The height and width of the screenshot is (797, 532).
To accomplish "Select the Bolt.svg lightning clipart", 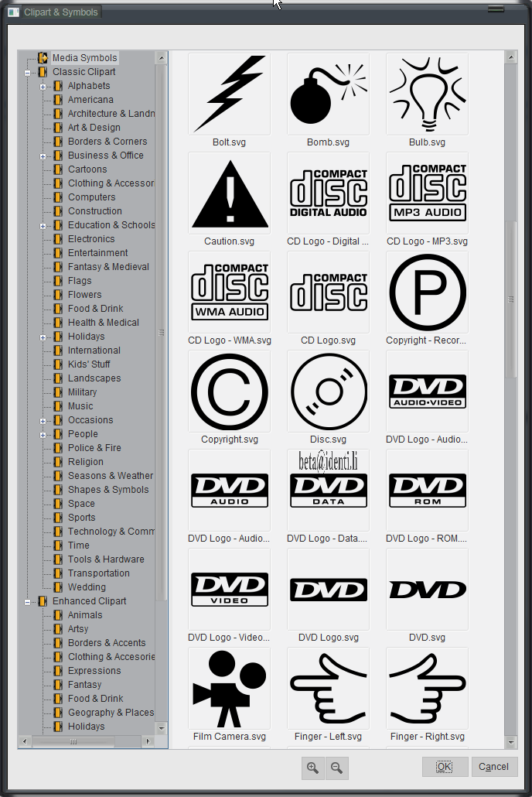I will click(229, 94).
